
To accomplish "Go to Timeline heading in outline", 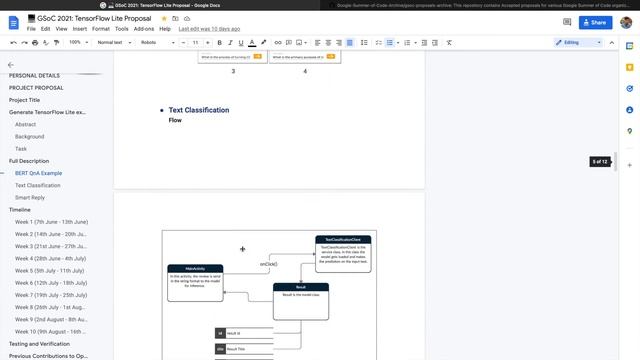I will pyautogui.click(x=20, y=210).
